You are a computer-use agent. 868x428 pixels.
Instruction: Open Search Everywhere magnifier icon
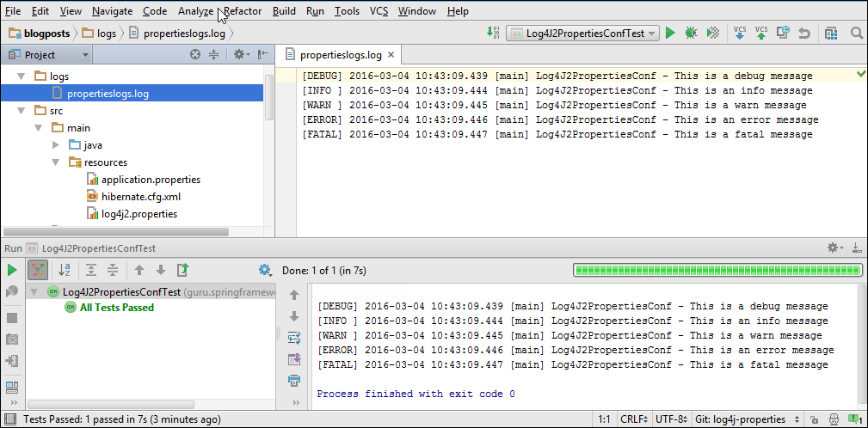click(856, 34)
